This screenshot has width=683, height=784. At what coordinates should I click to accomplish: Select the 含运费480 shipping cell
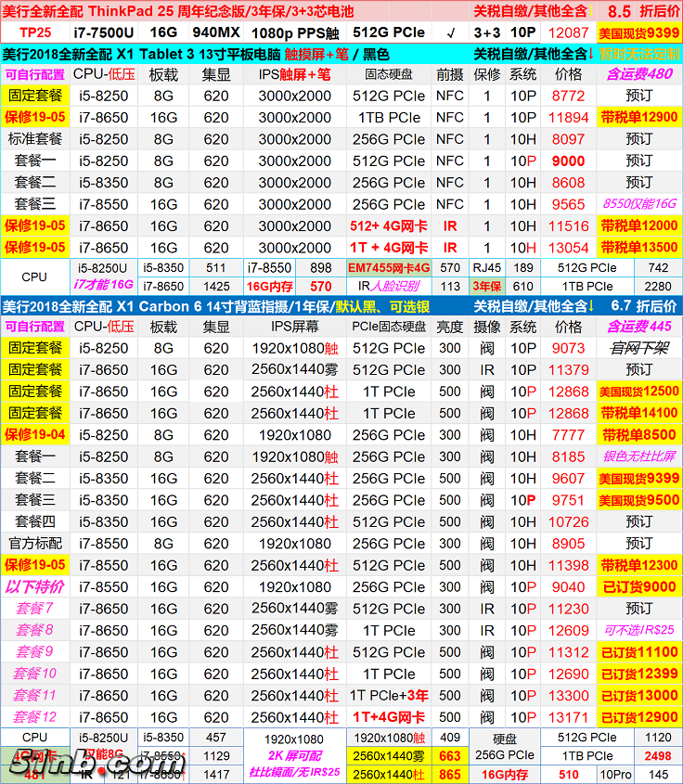(639, 74)
